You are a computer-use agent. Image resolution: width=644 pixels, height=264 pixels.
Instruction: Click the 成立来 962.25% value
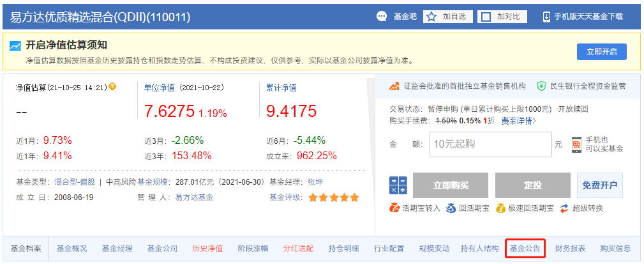tap(317, 156)
